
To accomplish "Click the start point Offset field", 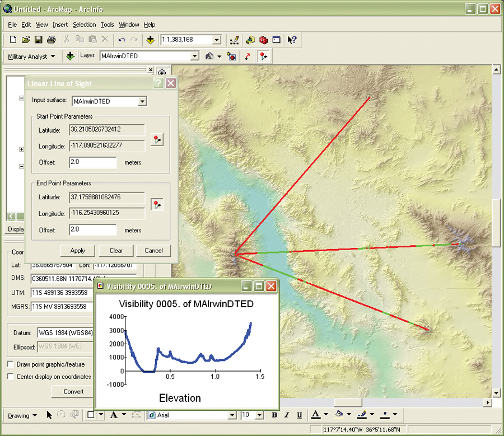I will coord(93,162).
